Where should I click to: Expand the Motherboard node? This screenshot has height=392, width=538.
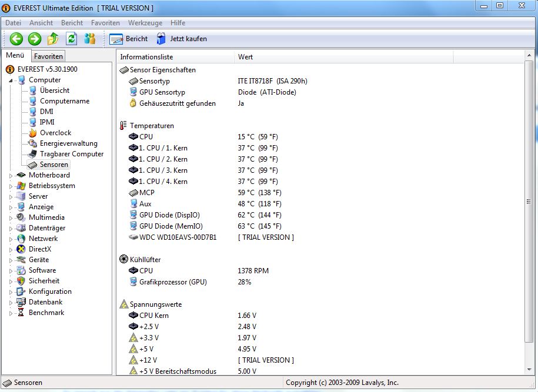[11, 176]
